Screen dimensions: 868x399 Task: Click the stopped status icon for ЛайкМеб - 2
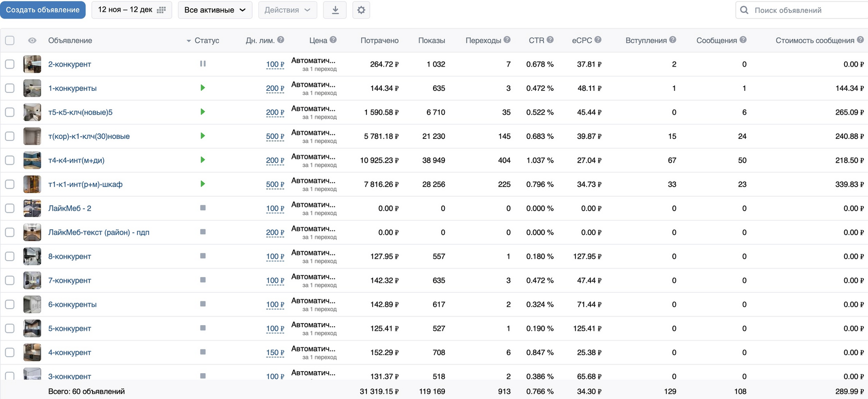pos(203,208)
